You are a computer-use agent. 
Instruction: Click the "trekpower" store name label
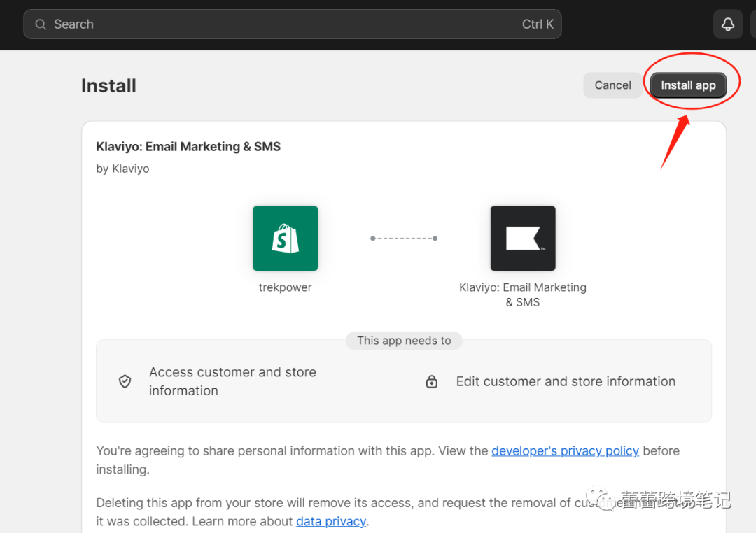(285, 287)
